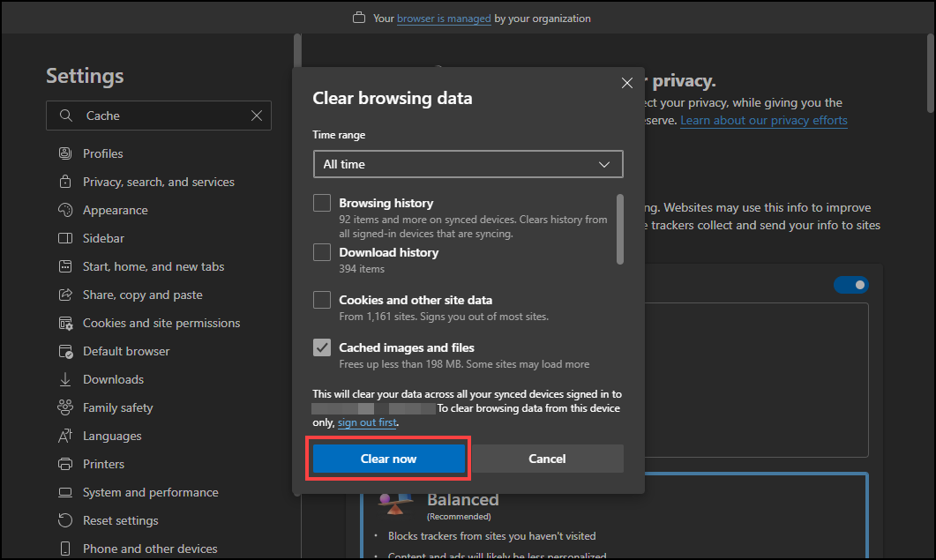The image size is (936, 560).
Task: Click the Printers icon
Action: coord(64,464)
